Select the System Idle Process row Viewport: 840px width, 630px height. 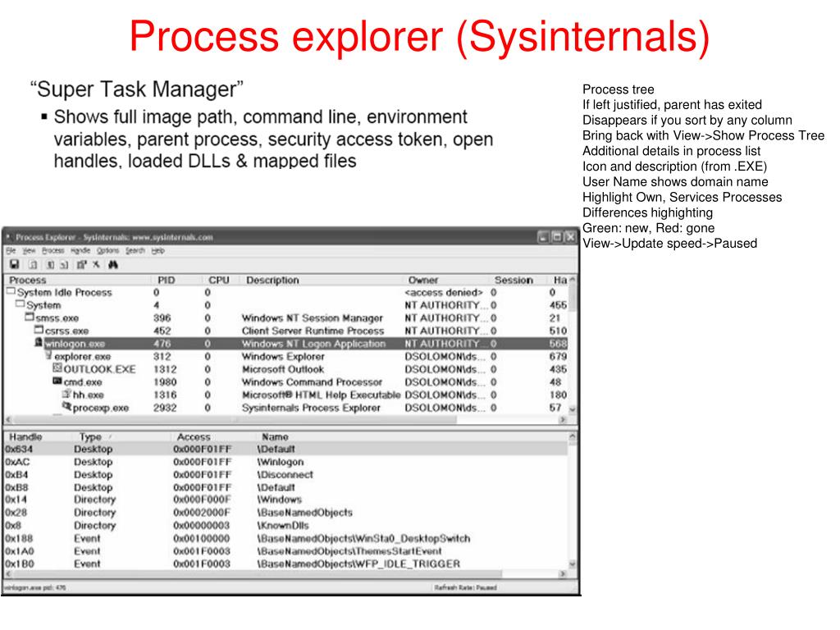tap(286, 293)
